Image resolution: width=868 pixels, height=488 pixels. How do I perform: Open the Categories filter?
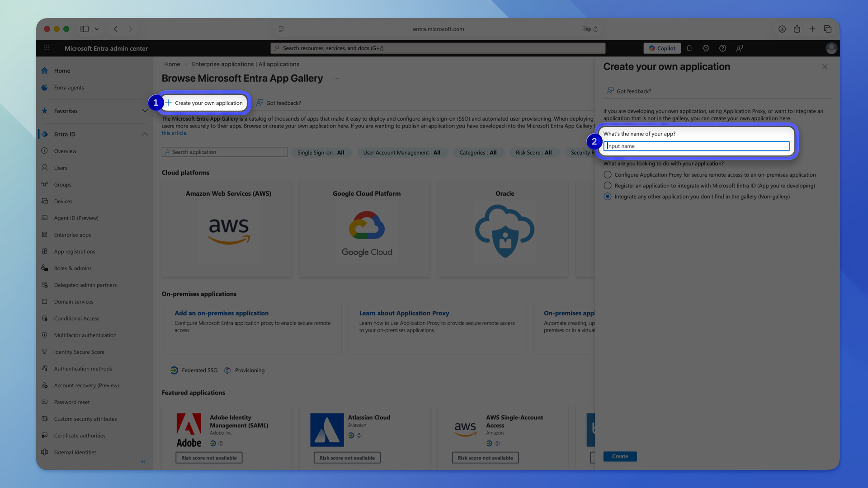(x=478, y=152)
